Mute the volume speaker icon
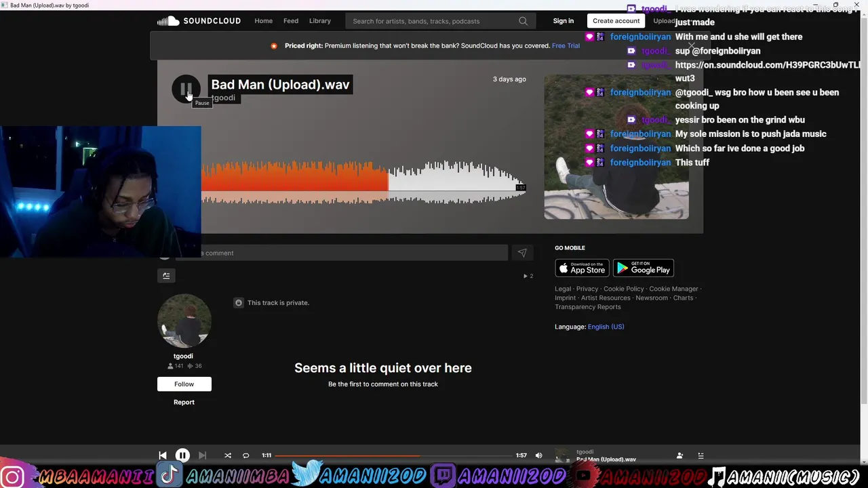Image resolution: width=868 pixels, height=488 pixels. pos(538,455)
